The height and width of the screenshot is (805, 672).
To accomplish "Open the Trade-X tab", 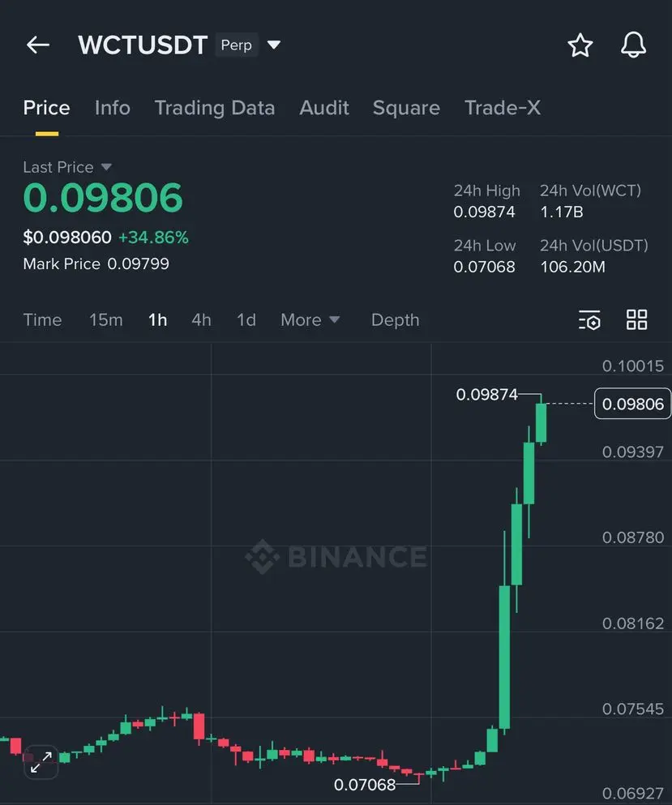I will [502, 108].
